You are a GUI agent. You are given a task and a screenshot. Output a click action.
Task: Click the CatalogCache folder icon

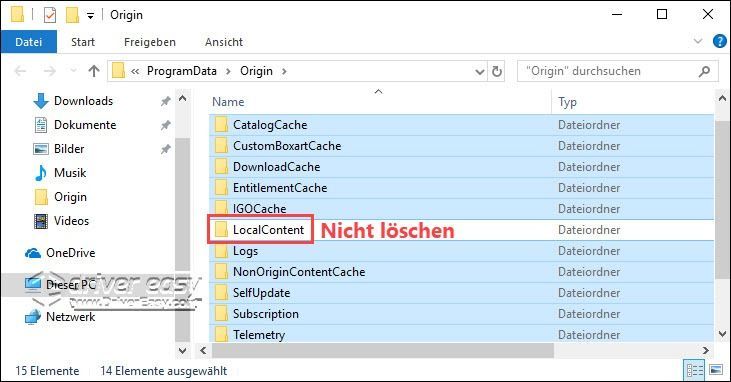(221, 125)
